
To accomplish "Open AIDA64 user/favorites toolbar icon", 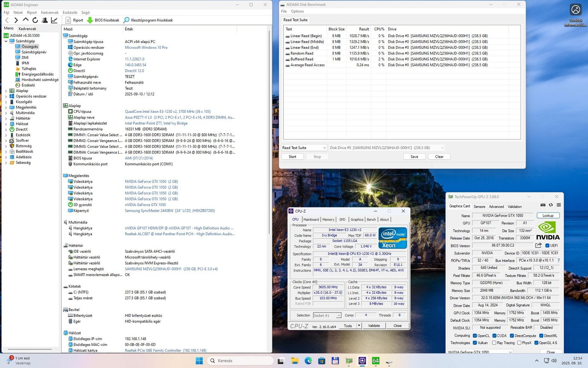I will pyautogui.click(x=45, y=20).
